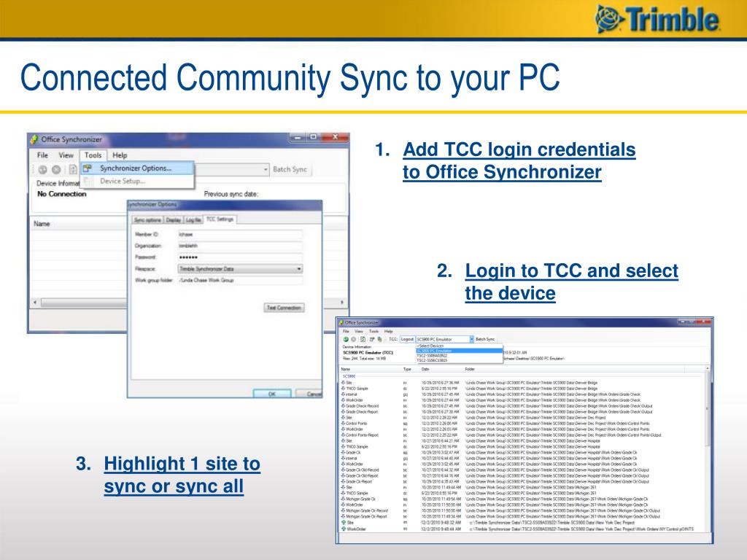Switch to the Sync options tab
The height and width of the screenshot is (560, 747).
(147, 220)
